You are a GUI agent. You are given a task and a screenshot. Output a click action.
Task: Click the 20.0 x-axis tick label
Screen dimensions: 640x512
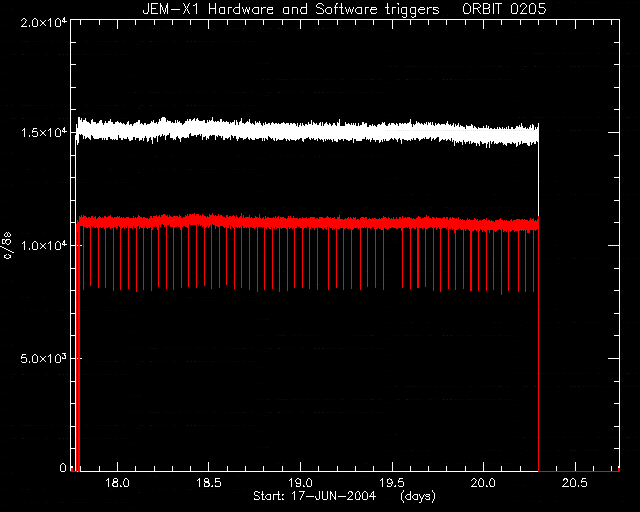point(483,483)
